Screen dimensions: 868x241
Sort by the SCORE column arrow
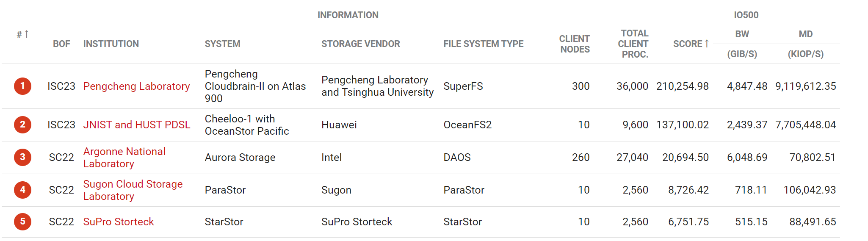706,44
